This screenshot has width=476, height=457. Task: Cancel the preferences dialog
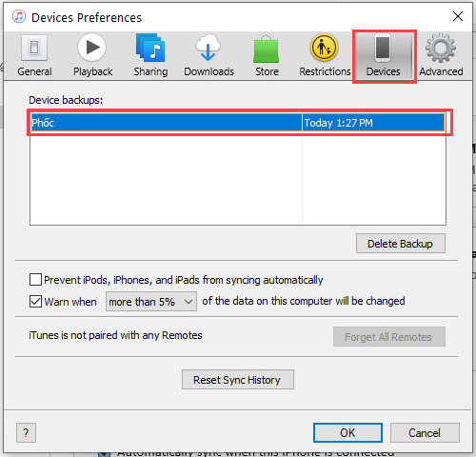click(x=425, y=432)
